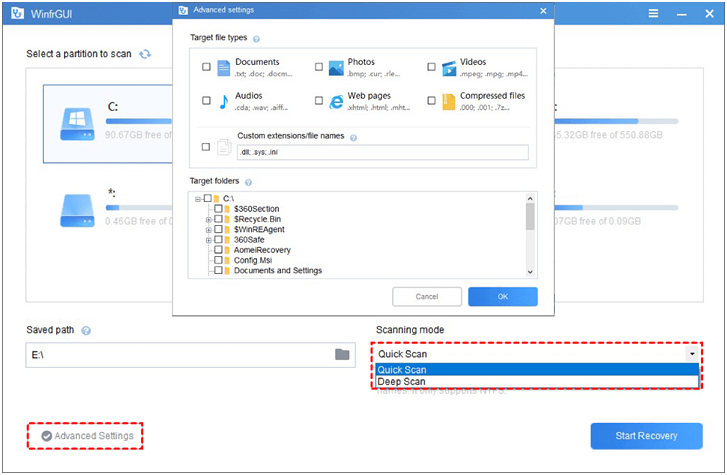Click the Start Recovery button
This screenshot has height=475, width=727.
(x=646, y=436)
